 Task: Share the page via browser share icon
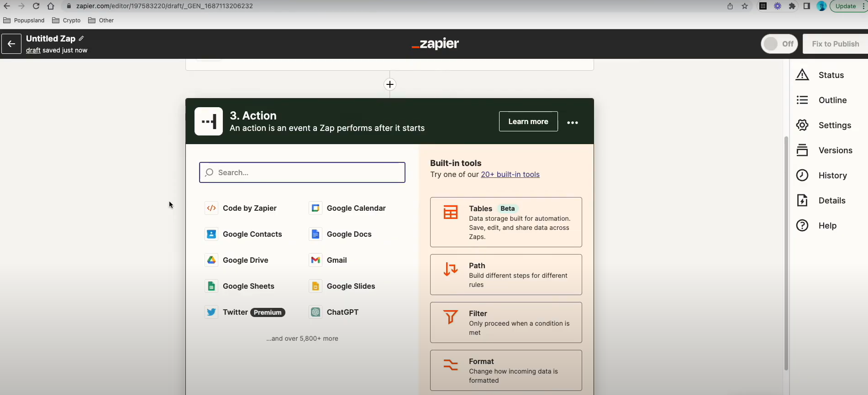(x=730, y=6)
